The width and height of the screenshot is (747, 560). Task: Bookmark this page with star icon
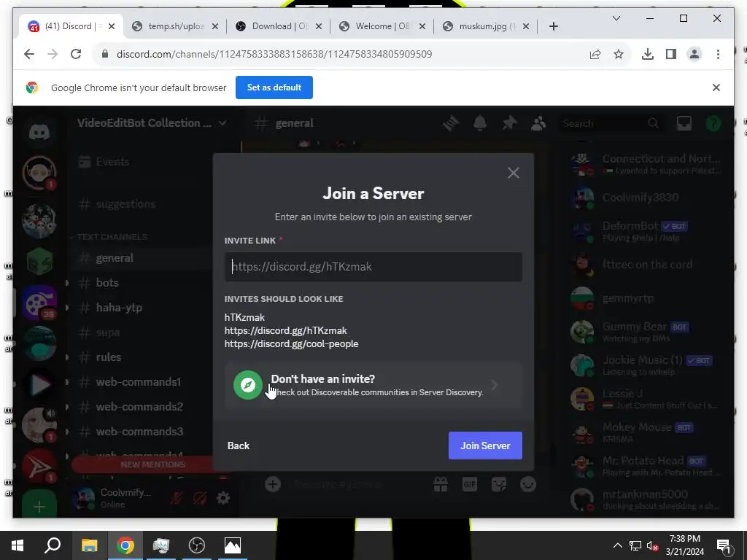click(x=619, y=54)
